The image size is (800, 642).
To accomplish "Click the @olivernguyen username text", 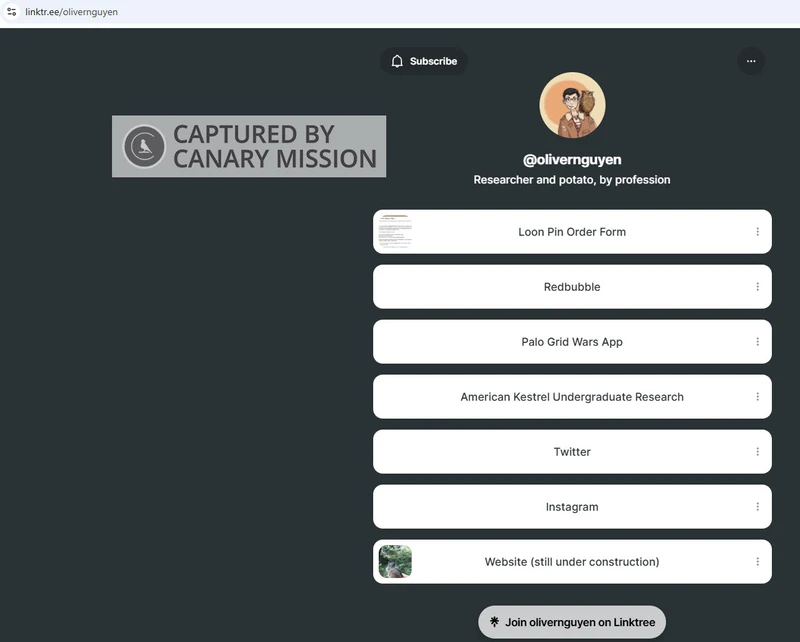I will 572,160.
